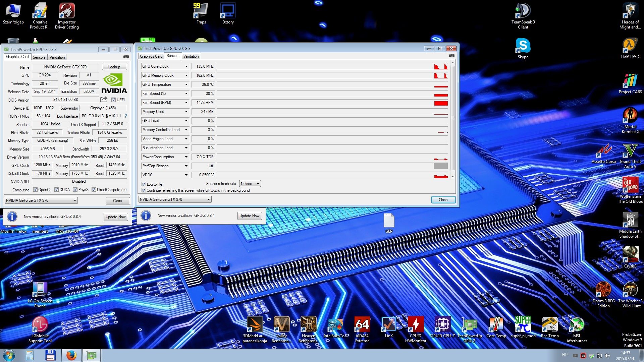Click the Driver Version field

pos(79,157)
